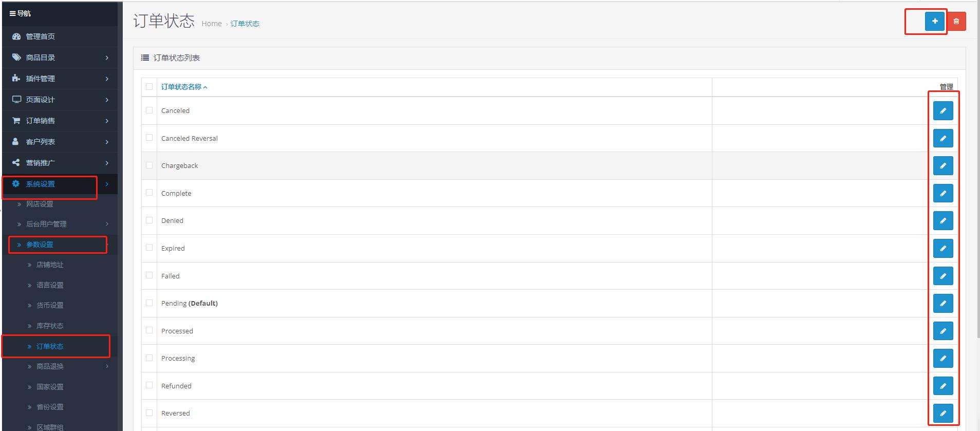Viewport: 980px width, 431px height.
Task: Edit the Pending (Default) status
Action: click(x=943, y=304)
